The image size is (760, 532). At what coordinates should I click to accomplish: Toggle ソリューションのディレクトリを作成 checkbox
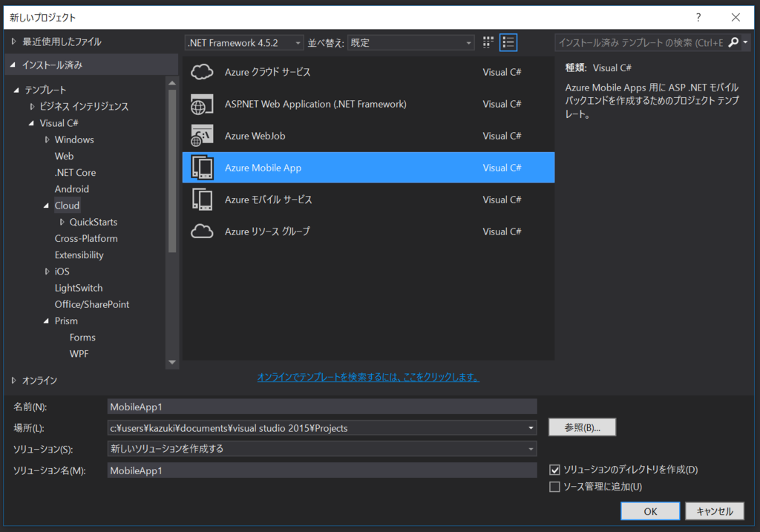555,470
